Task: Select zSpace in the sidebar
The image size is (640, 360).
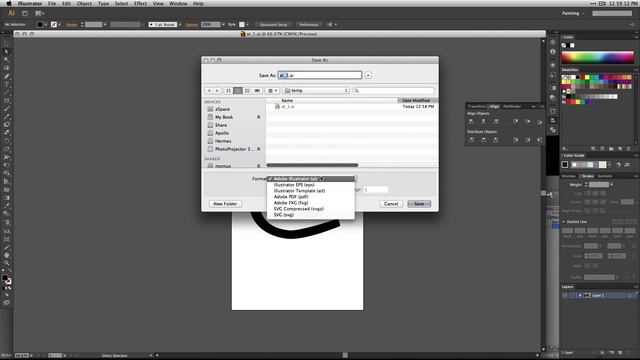Action: pyautogui.click(x=222, y=109)
